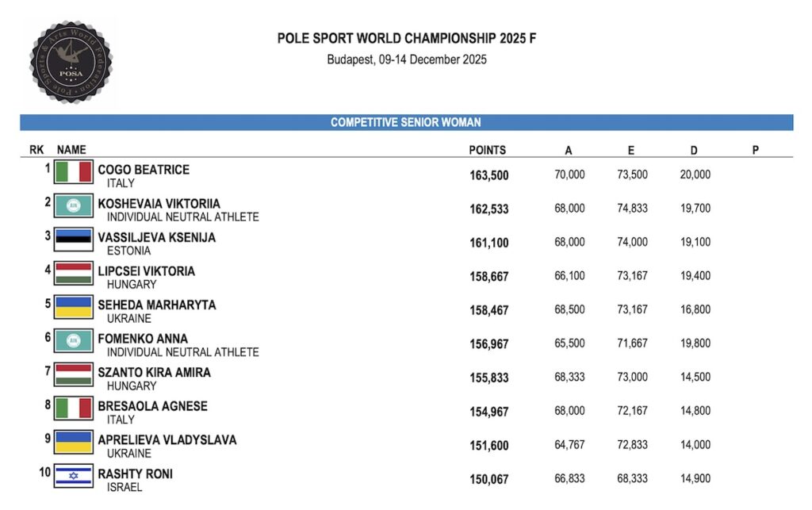
Task: Click Hungary flag beside Lipcsei Viktoria
Action: 74,274
